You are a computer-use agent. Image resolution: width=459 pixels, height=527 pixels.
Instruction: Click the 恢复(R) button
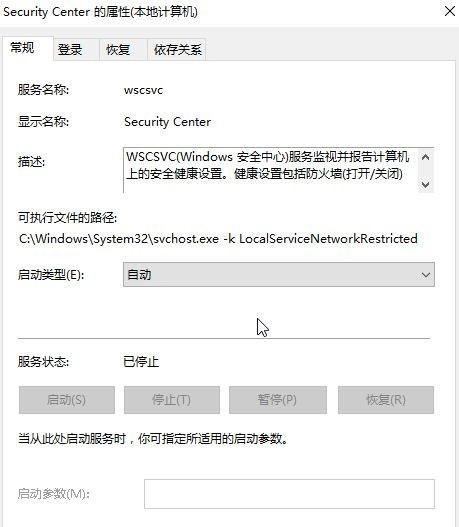pos(386,400)
